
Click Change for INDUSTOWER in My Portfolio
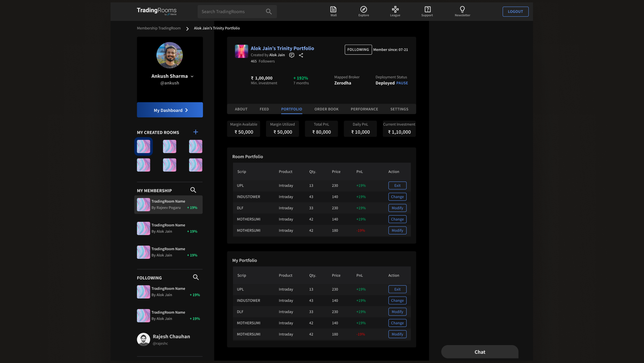(x=397, y=301)
